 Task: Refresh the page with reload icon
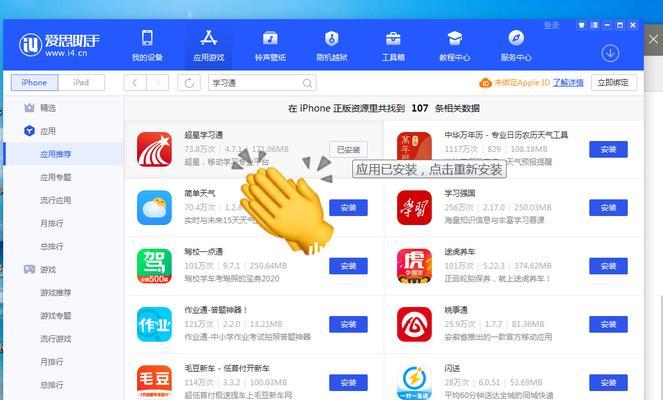(189, 83)
